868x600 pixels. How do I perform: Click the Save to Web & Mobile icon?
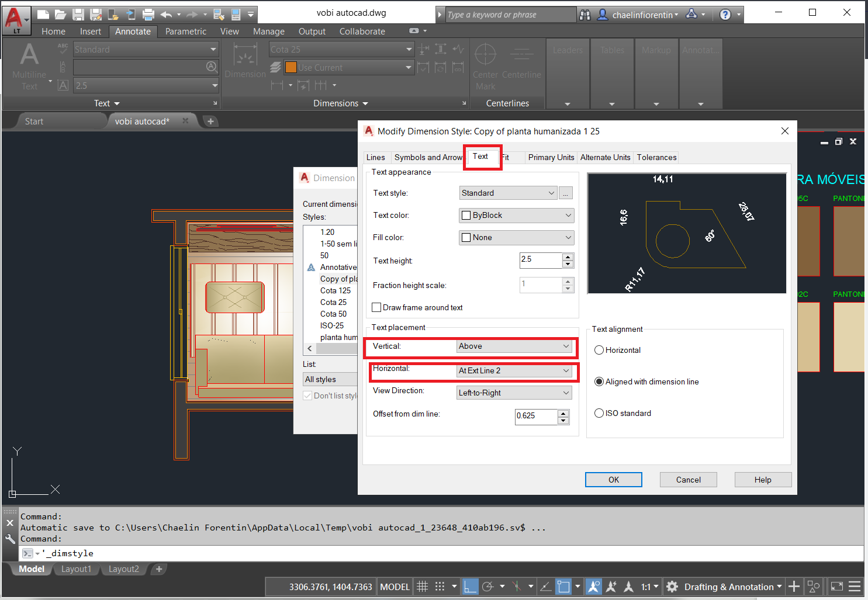(x=131, y=15)
